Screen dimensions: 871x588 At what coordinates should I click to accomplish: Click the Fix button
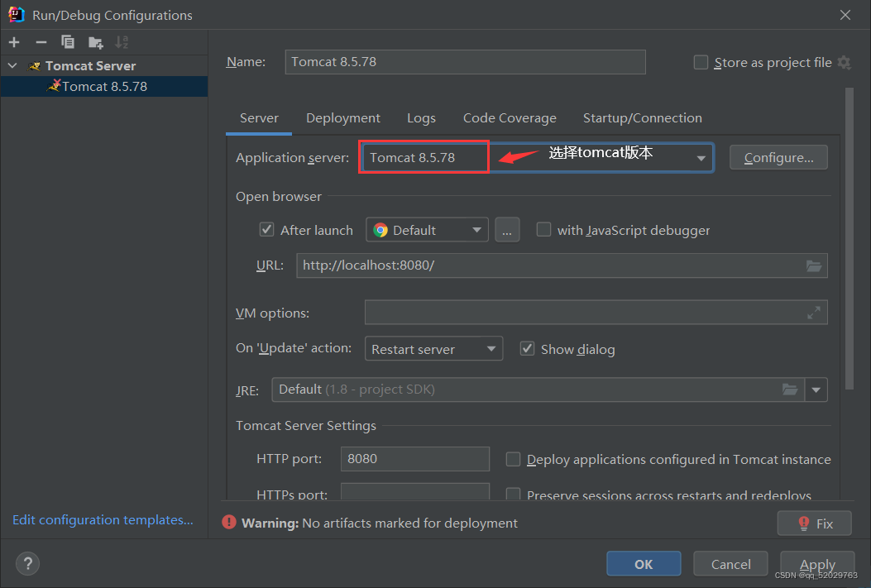[x=815, y=523]
